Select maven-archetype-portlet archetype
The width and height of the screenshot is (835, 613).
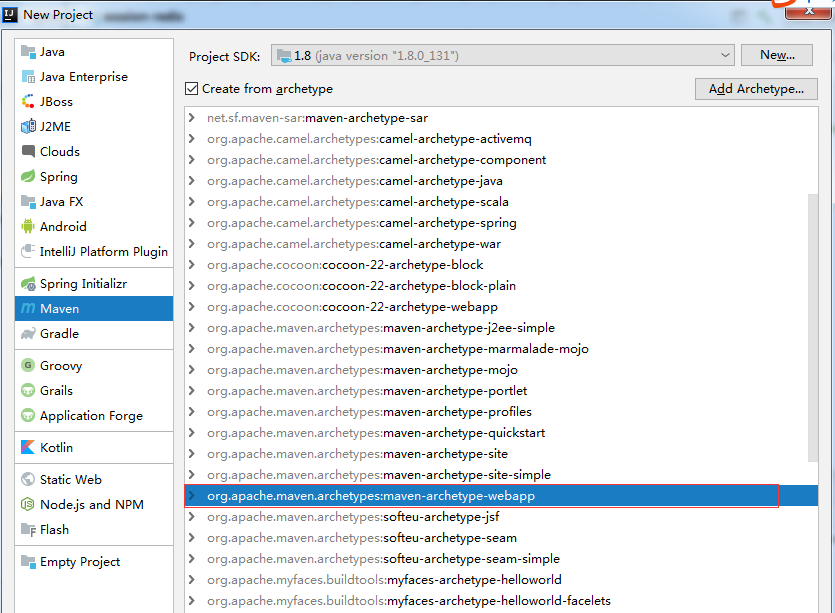tap(501, 391)
